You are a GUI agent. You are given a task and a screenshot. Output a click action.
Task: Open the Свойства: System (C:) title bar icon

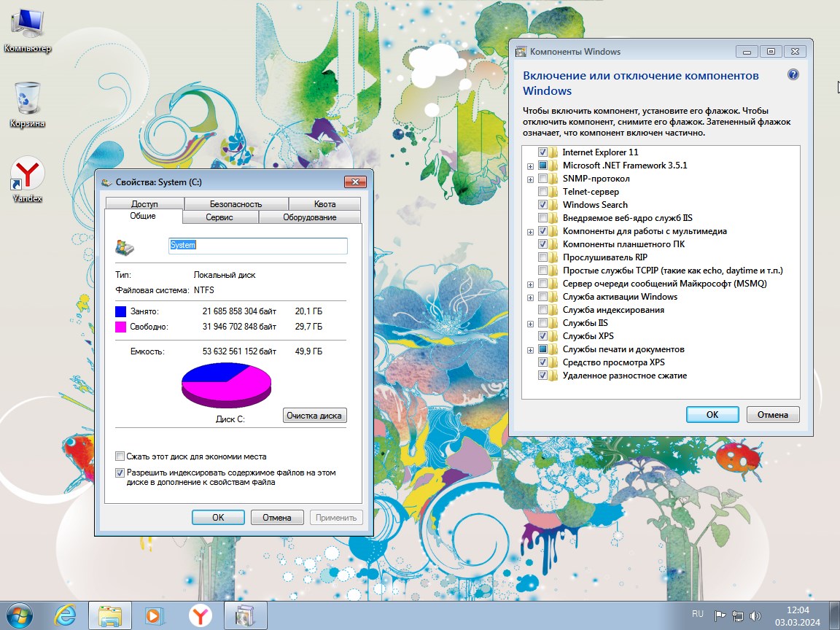click(x=106, y=182)
